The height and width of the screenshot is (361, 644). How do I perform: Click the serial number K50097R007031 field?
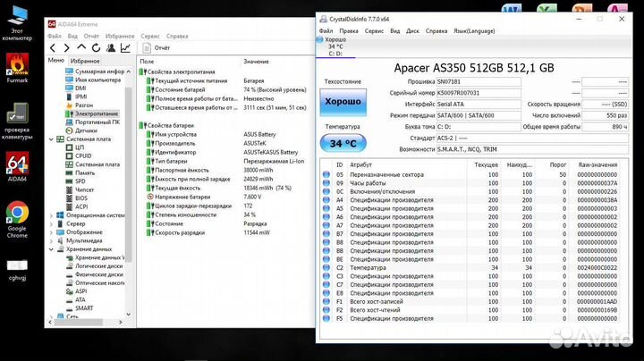point(478,93)
